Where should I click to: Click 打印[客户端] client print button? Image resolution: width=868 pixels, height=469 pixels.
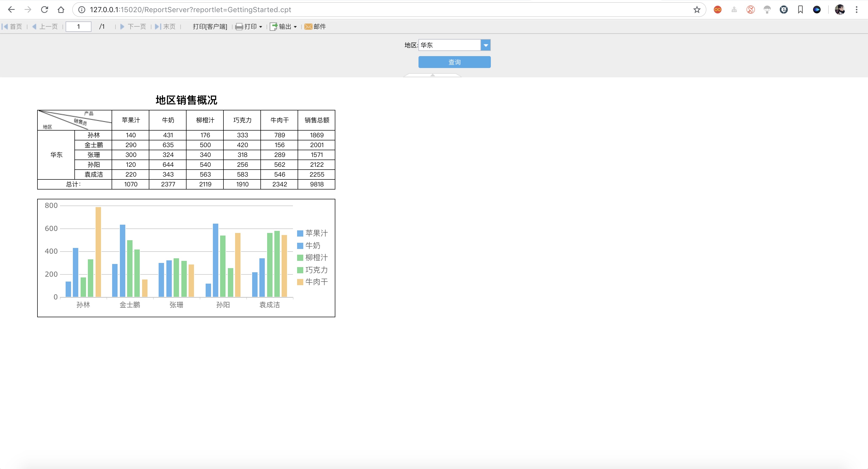pos(210,27)
